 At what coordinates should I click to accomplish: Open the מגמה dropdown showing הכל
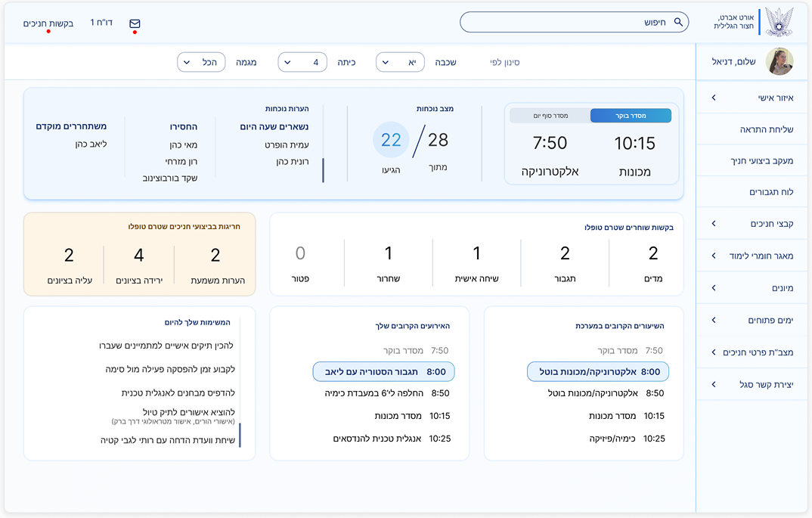[x=201, y=62]
